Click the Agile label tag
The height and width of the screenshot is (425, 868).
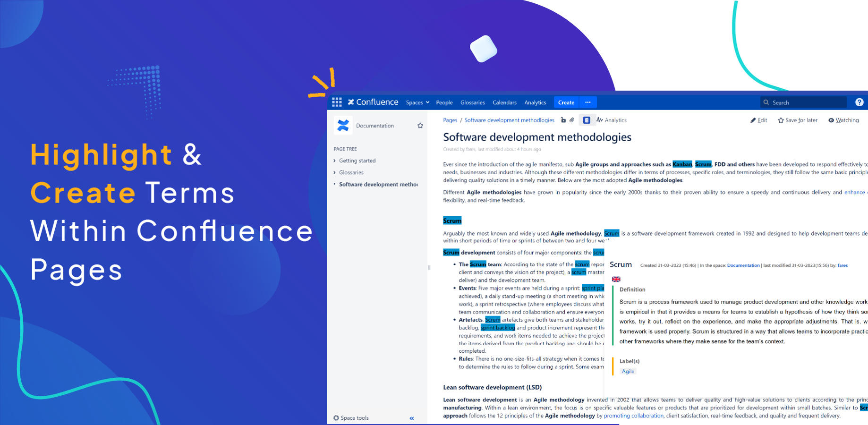pos(628,371)
